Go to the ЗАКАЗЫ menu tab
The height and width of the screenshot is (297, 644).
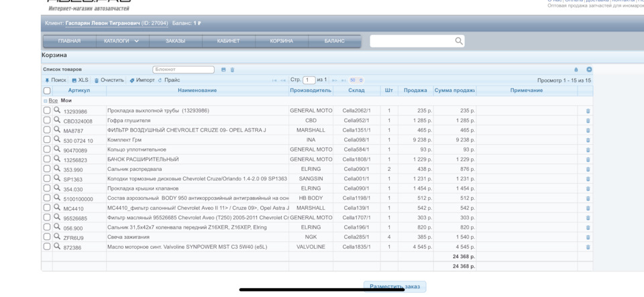[176, 42]
